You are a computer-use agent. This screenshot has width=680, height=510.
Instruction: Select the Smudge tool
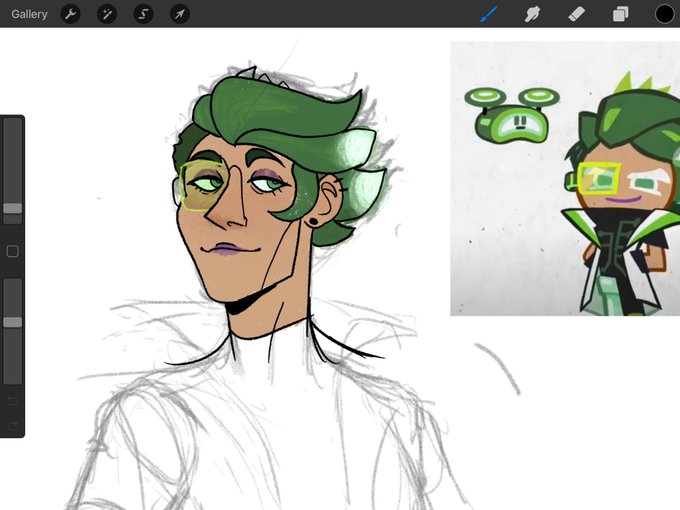(x=532, y=14)
